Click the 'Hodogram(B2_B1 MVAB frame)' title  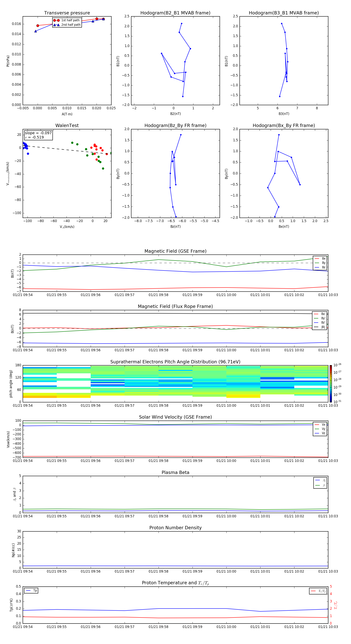[x=175, y=13]
